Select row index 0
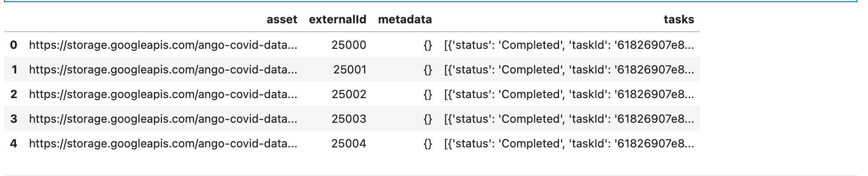This screenshot has height=176, width=868. 14,45
